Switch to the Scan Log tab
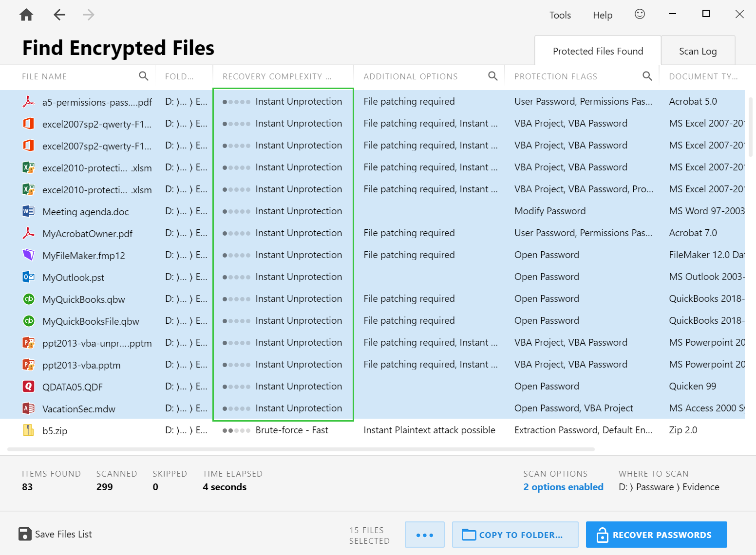Viewport: 756px width, 555px height. (698, 51)
